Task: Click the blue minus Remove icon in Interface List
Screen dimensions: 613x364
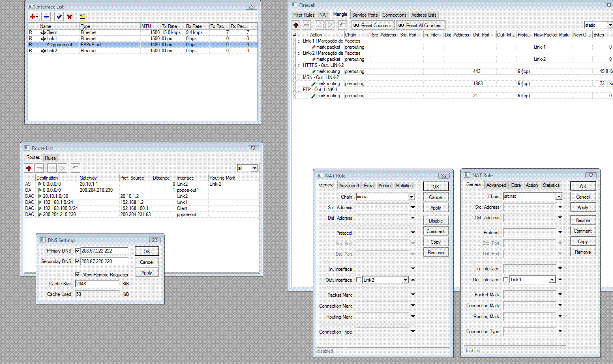Action: coord(46,17)
